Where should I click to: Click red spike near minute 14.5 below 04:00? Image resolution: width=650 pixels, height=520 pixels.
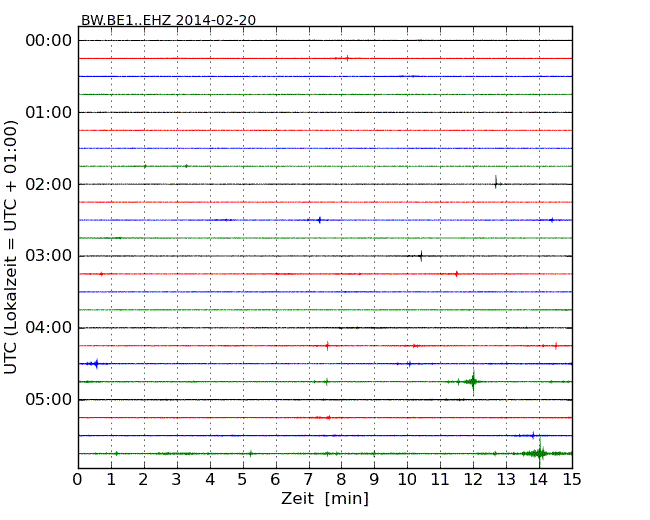pos(556,345)
